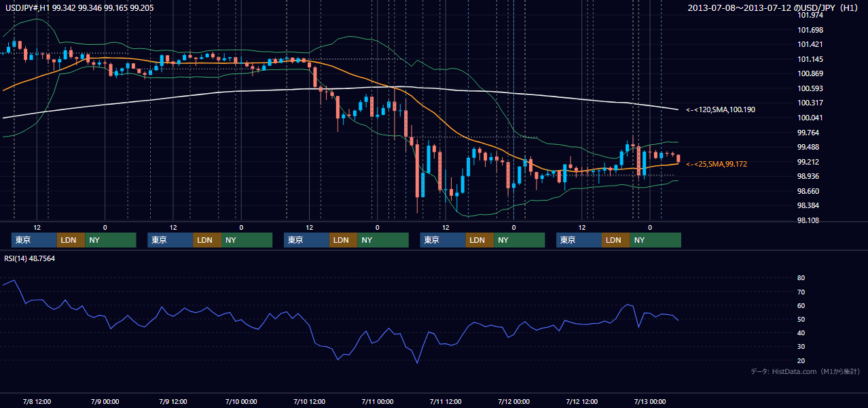Screen dimensions: 868x408
Task: Select the 101.974 price axis label
Action: click(810, 15)
